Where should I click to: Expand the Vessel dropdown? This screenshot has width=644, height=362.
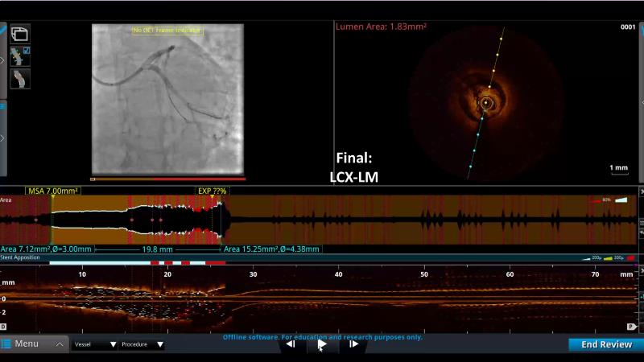pos(95,344)
